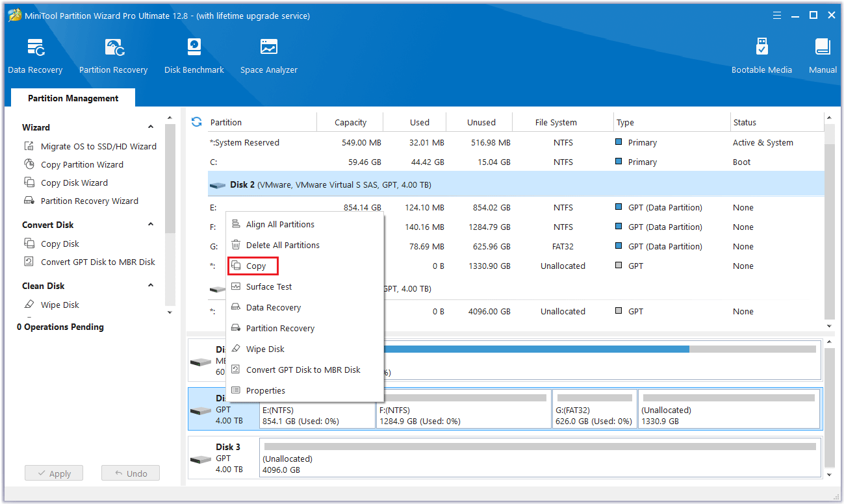Collapse the Wizard section

tap(151, 127)
